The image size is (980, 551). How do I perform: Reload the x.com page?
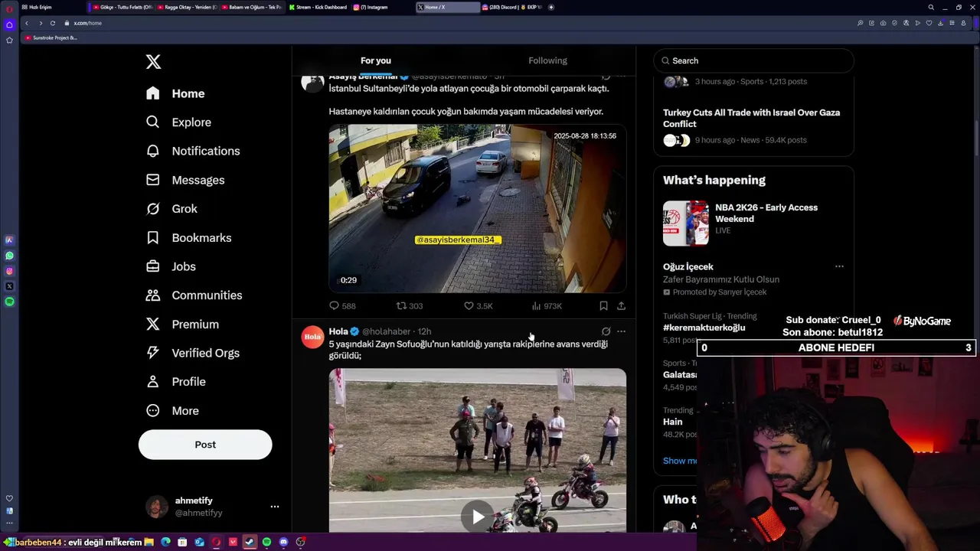(x=52, y=23)
